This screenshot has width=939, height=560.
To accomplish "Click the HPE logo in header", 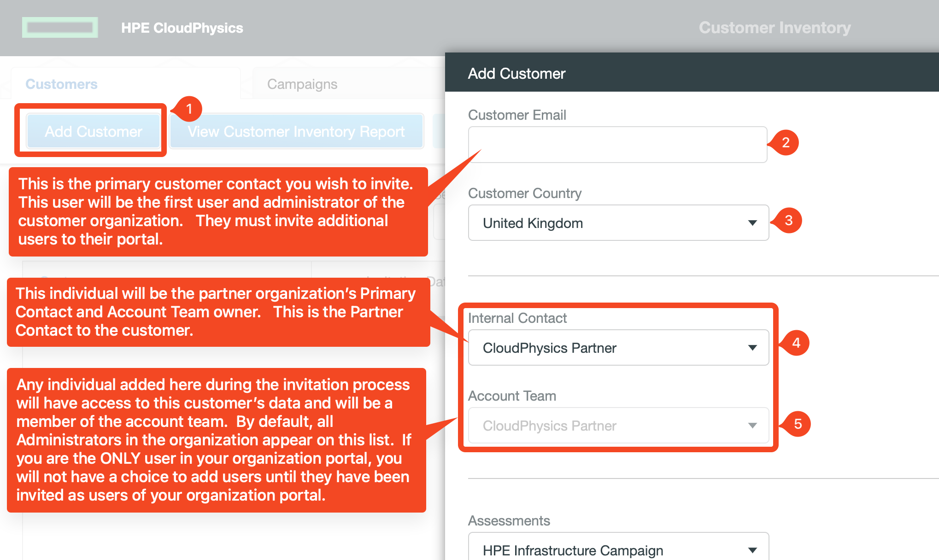I will [60, 28].
